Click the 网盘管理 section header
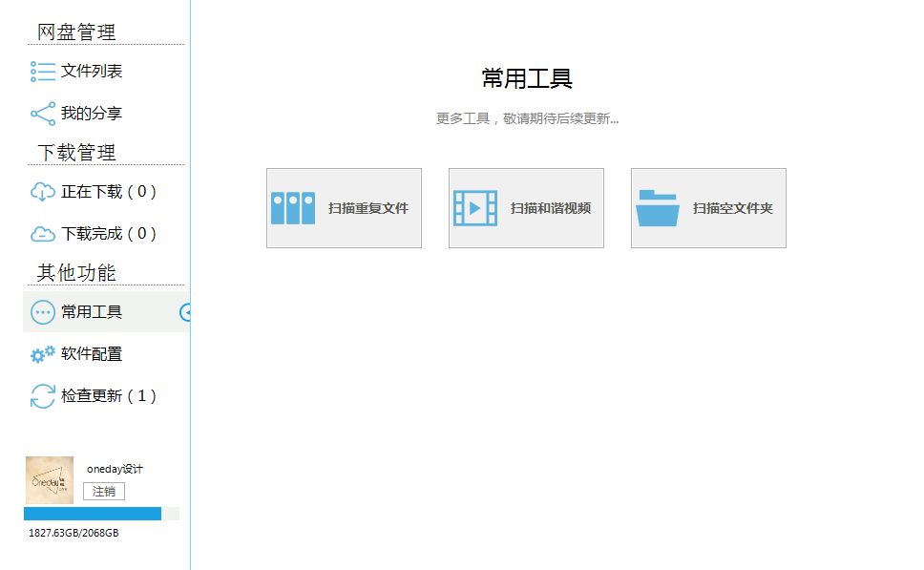The width and height of the screenshot is (924, 570). pos(76,32)
